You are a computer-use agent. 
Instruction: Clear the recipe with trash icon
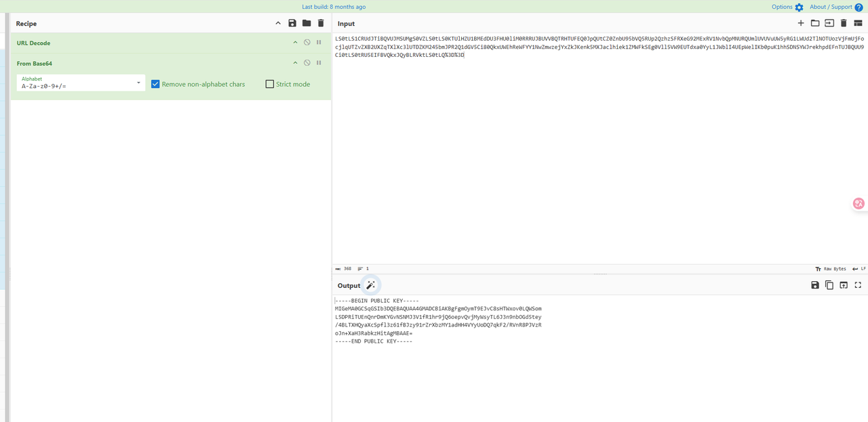[321, 24]
